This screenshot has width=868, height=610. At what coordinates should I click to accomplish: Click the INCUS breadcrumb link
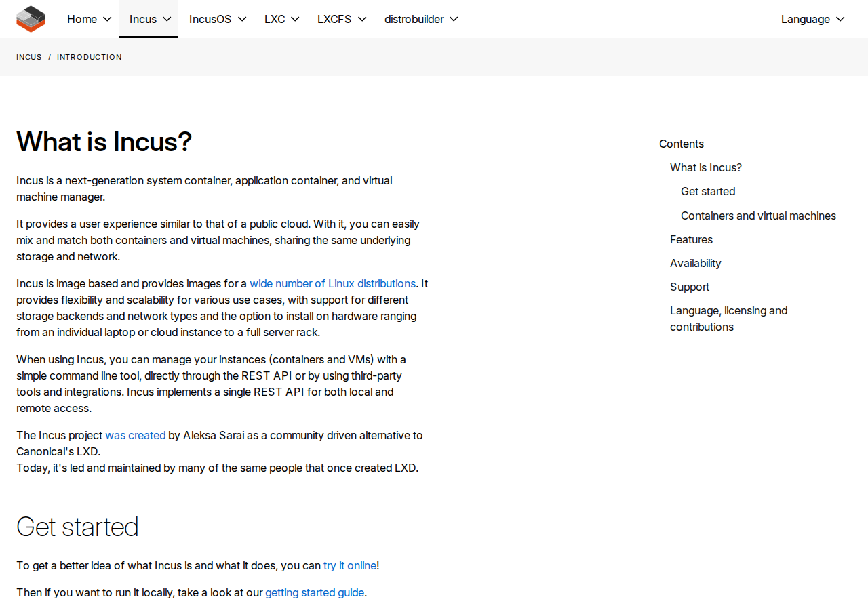(29, 57)
